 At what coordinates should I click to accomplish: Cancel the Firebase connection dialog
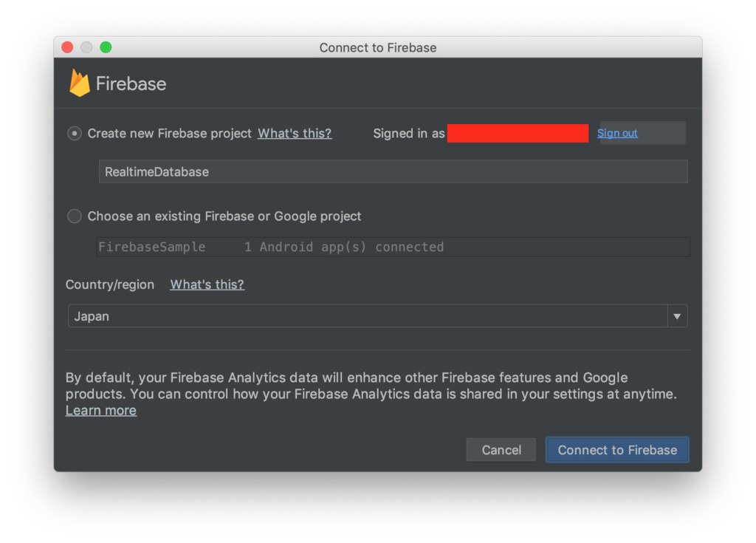click(501, 449)
